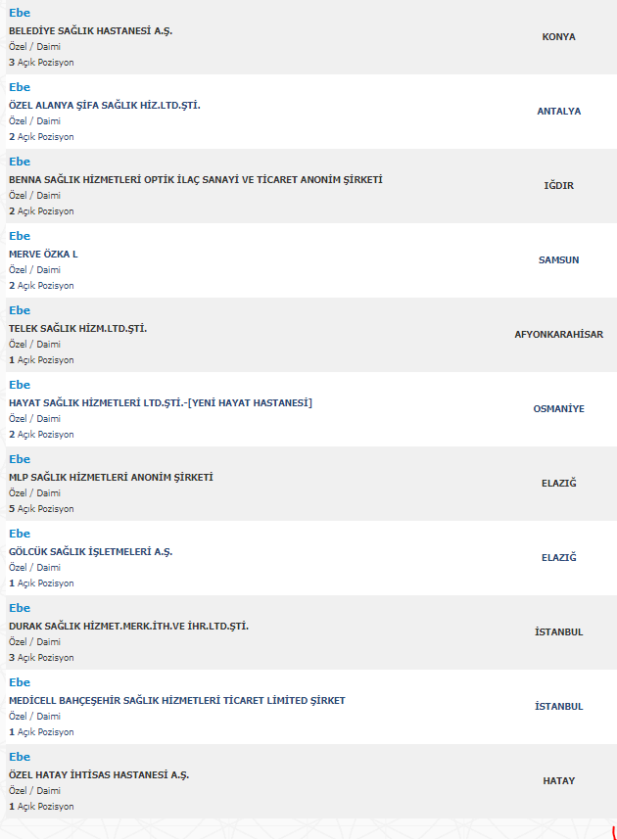Click the ANTALYA location text

point(558,112)
